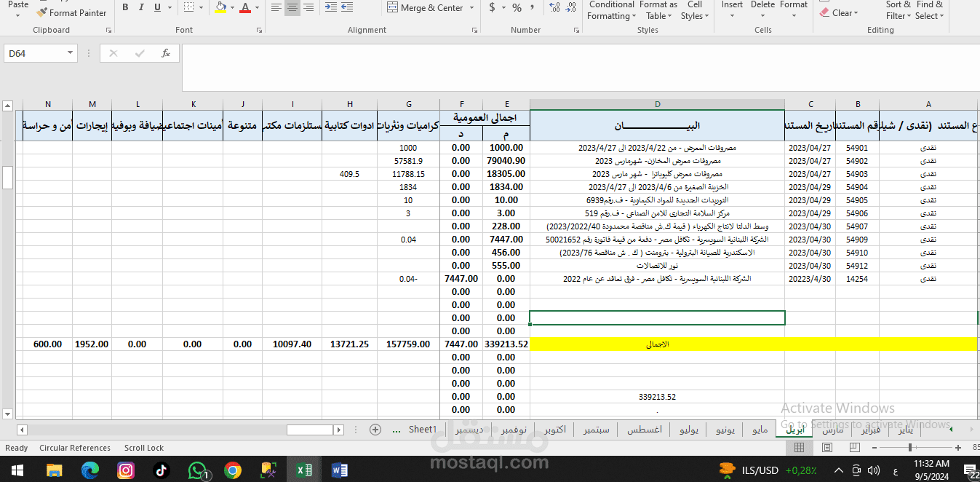Select the yellow الاجمالى total cell

tap(657, 344)
